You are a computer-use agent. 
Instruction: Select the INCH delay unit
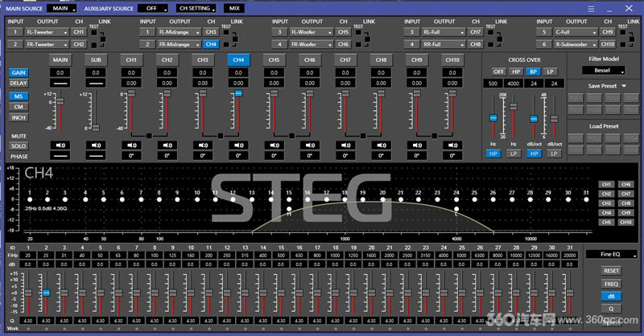(19, 117)
